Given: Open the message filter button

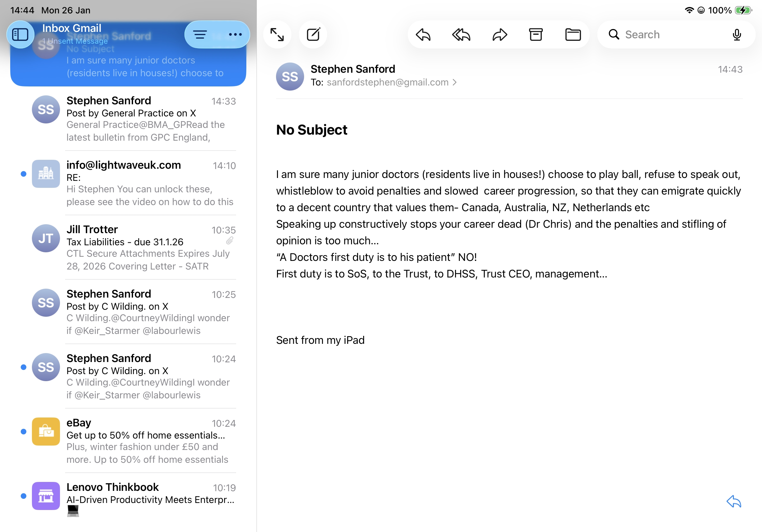Looking at the screenshot, I should [x=200, y=34].
